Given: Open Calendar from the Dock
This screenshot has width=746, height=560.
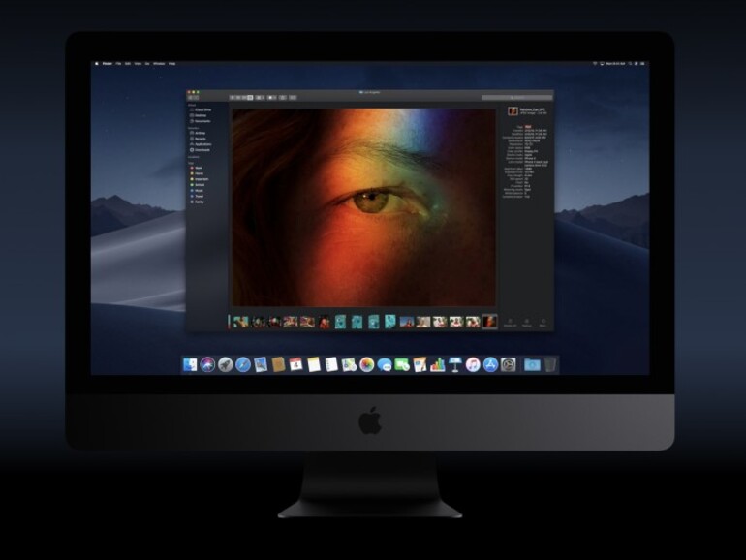Looking at the screenshot, I should 295,365.
